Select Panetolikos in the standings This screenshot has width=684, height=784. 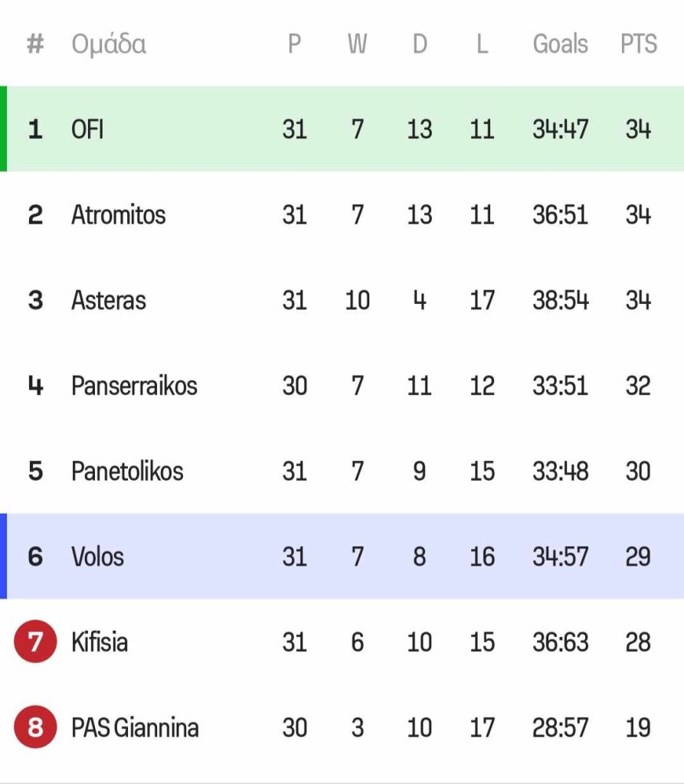127,471
